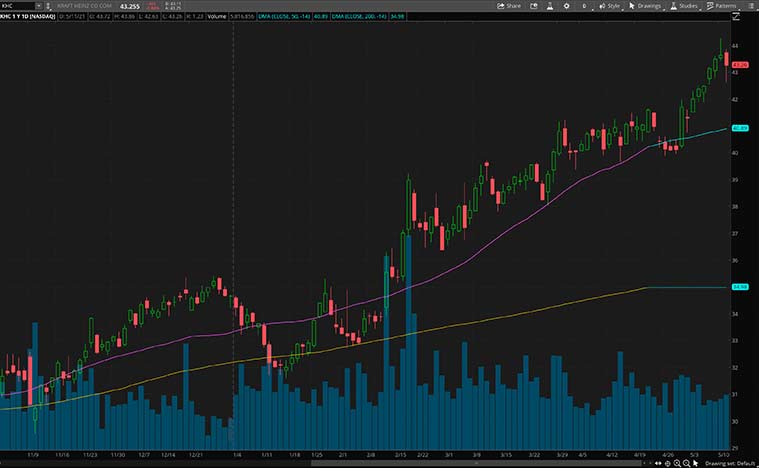Click the flask icon next to Share
759x468 pixels.
548,6
